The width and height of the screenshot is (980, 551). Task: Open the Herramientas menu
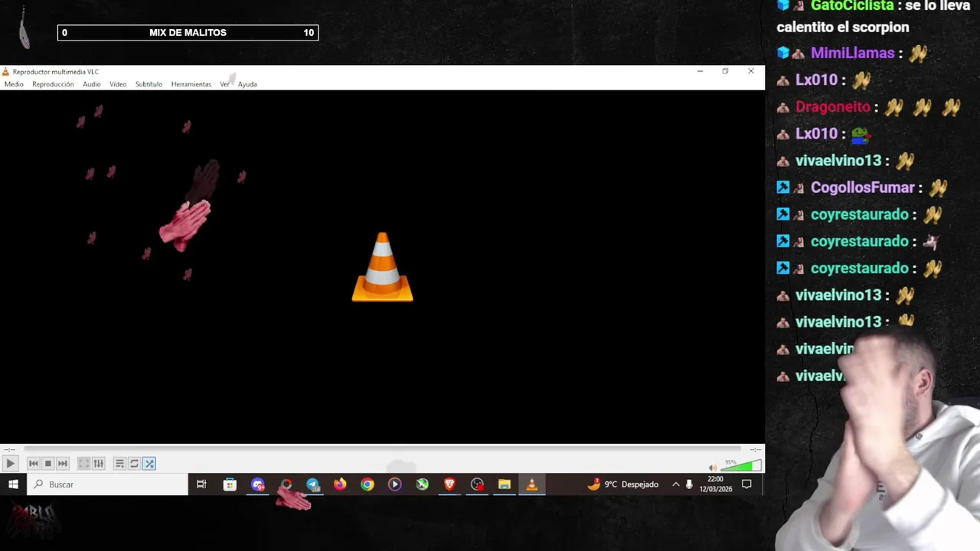[x=191, y=84]
